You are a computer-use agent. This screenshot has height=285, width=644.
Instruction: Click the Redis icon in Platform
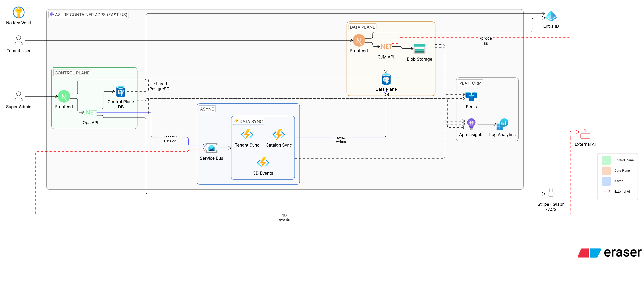tap(471, 96)
